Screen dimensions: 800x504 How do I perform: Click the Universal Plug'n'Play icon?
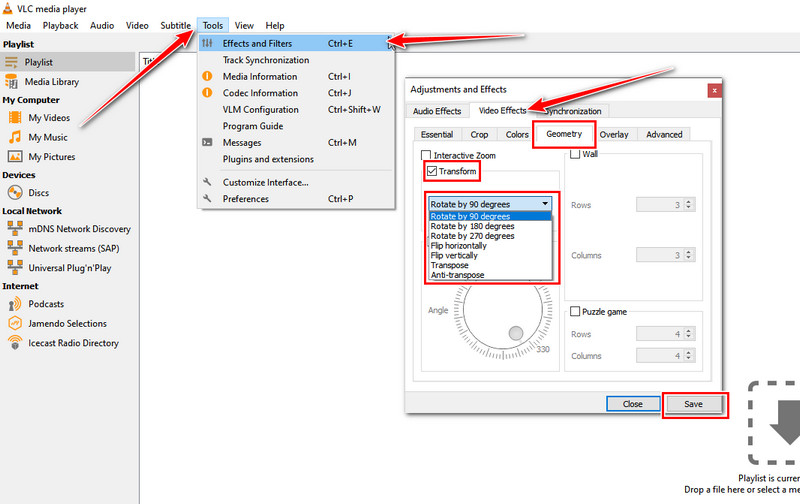tap(15, 267)
